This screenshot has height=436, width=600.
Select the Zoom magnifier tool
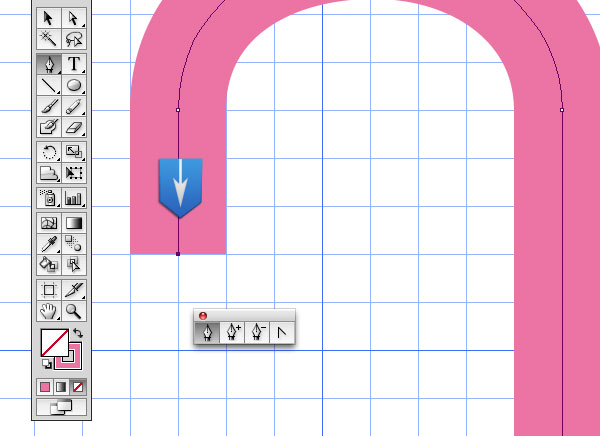[x=74, y=311]
